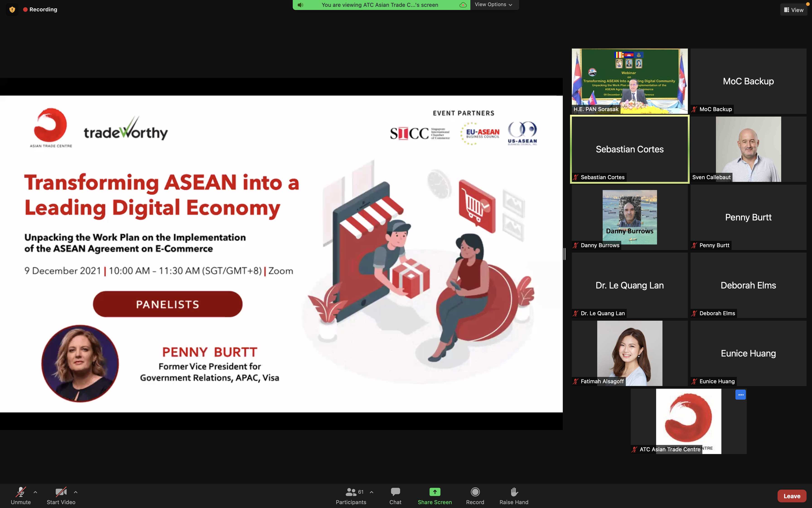812x508 pixels.
Task: Leave the meeting with the red Leave button
Action: click(x=792, y=496)
